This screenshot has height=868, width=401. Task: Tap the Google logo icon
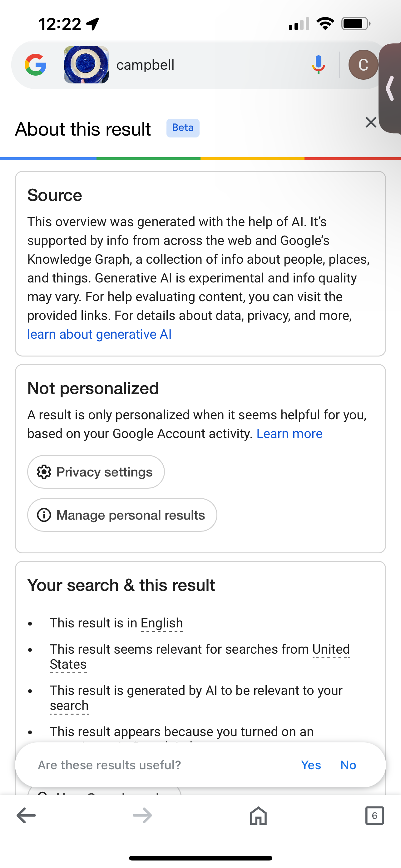point(35,65)
